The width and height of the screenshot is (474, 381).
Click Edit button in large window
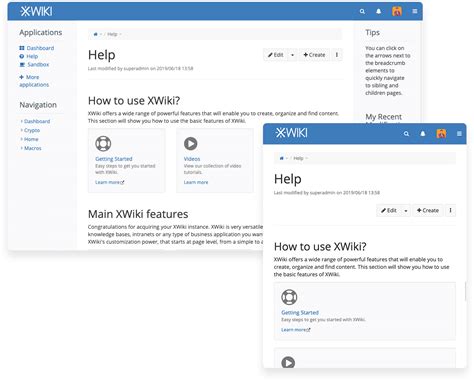click(275, 55)
